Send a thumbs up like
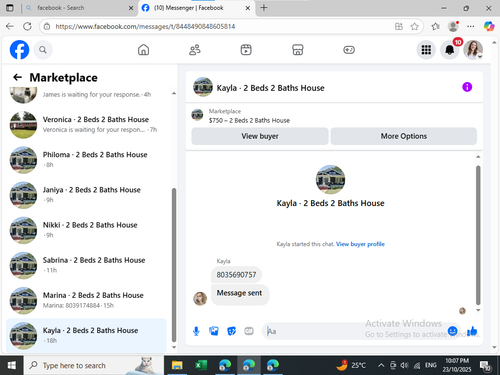The height and width of the screenshot is (375, 500). (x=472, y=331)
